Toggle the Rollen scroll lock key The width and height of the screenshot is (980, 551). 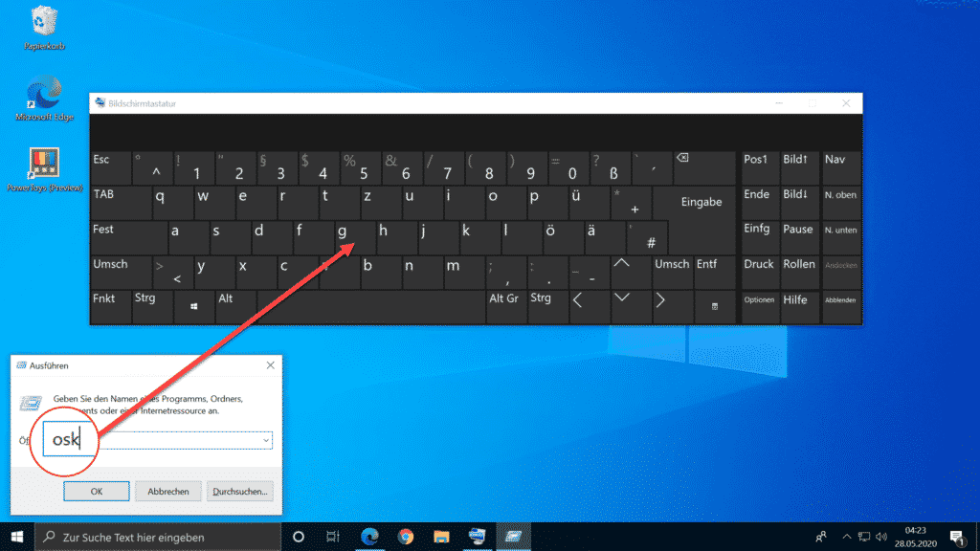tap(799, 271)
